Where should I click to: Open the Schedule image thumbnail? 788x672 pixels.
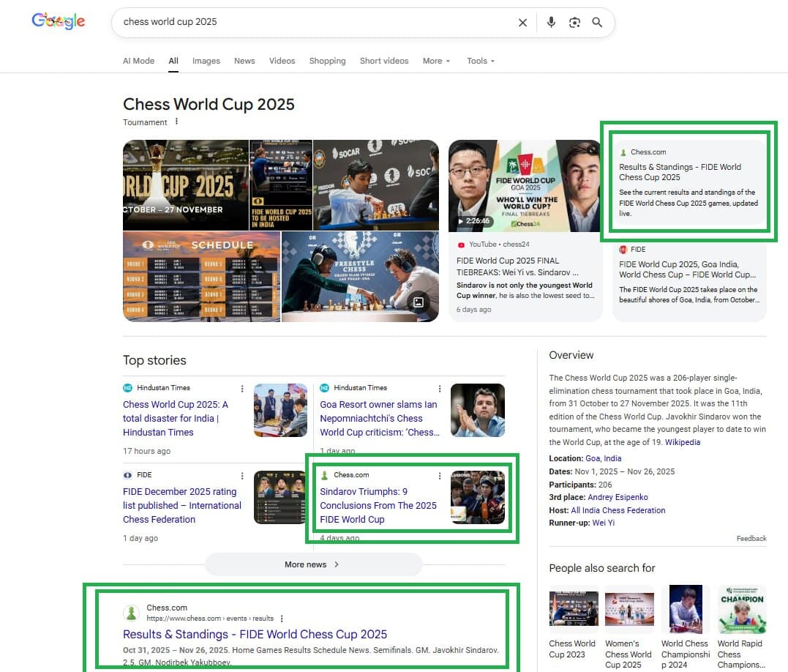coord(201,277)
